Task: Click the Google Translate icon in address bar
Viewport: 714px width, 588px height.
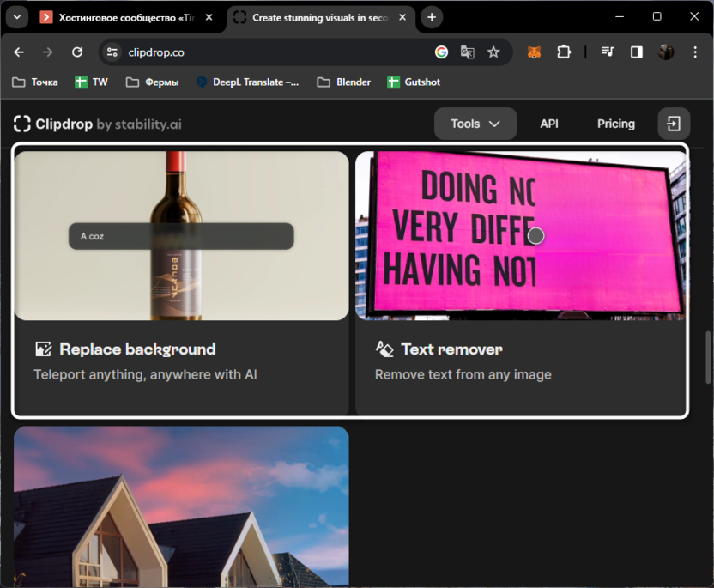Action: [x=468, y=52]
